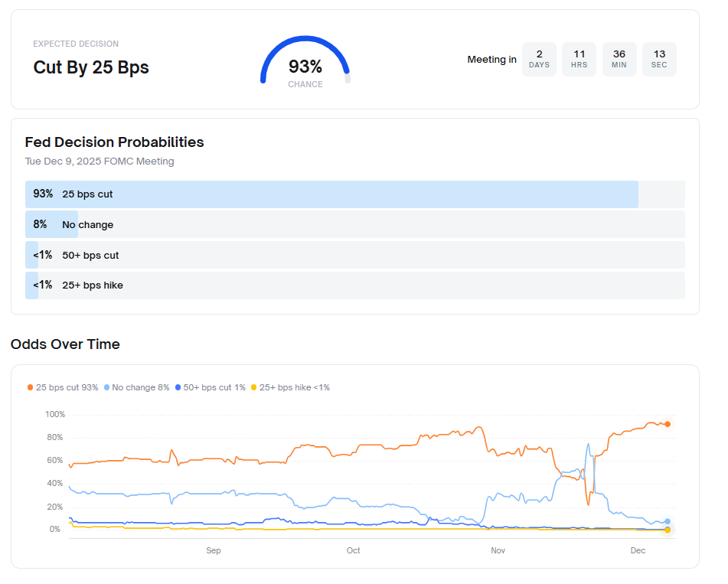Click the orange dot beside 25 bps cut legend
This screenshot has width=728, height=584.
click(31, 388)
